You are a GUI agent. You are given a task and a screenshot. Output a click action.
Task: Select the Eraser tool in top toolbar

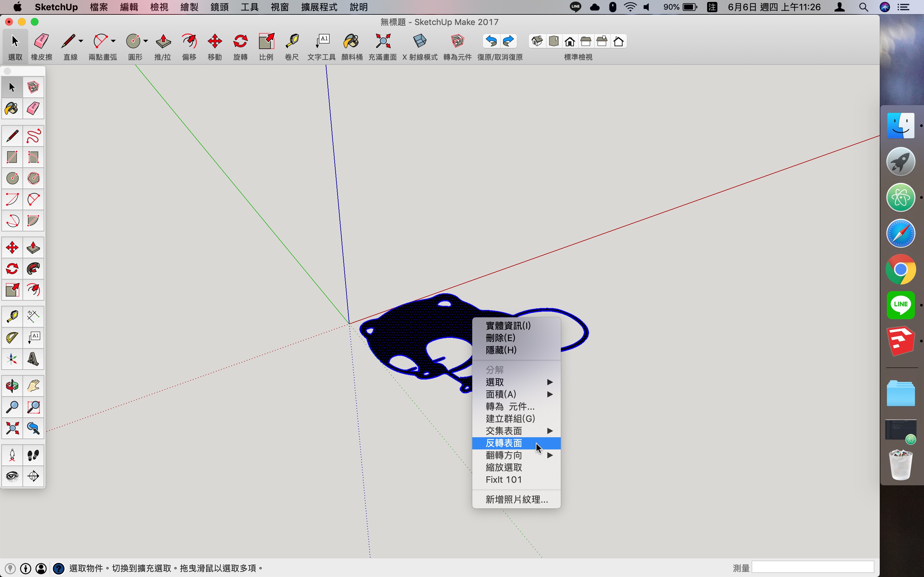pos(41,42)
